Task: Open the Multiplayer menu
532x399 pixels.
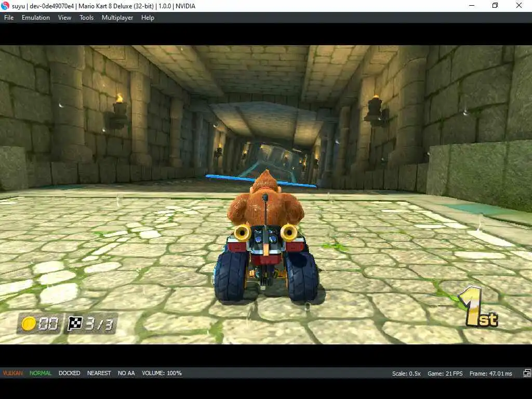Action: pyautogui.click(x=117, y=18)
